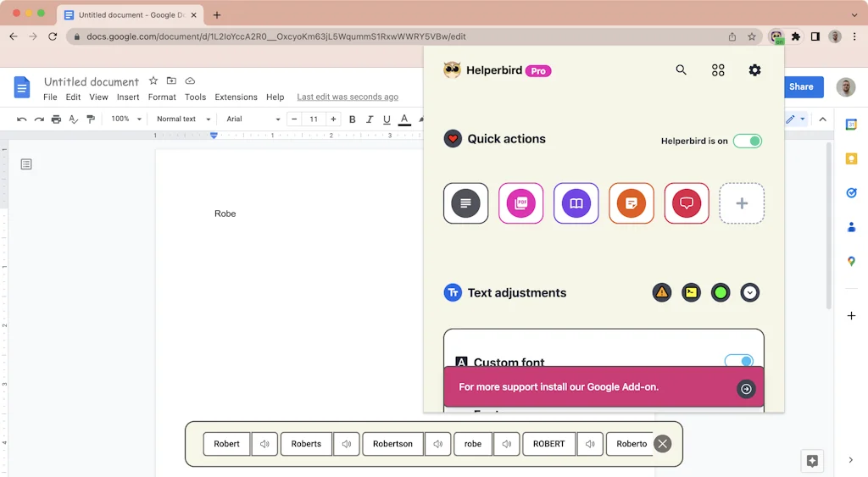868x477 pixels.
Task: Expand the Text adjustments chevron
Action: [x=749, y=293]
